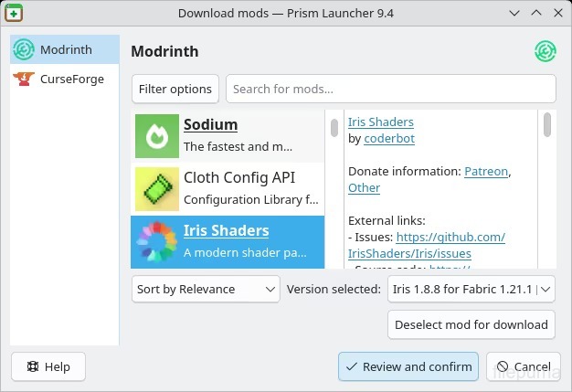Click the Search for mods field
The image size is (572, 392).
(x=390, y=89)
